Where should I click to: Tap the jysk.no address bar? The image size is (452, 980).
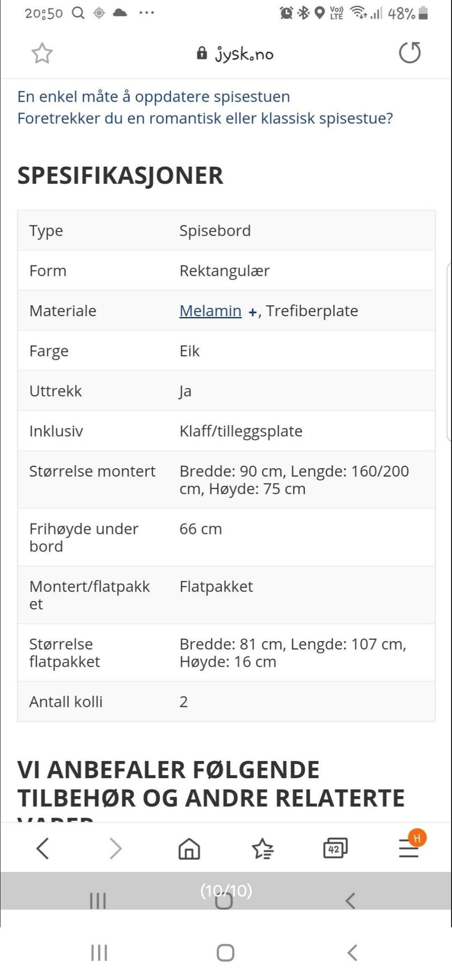[x=244, y=53]
